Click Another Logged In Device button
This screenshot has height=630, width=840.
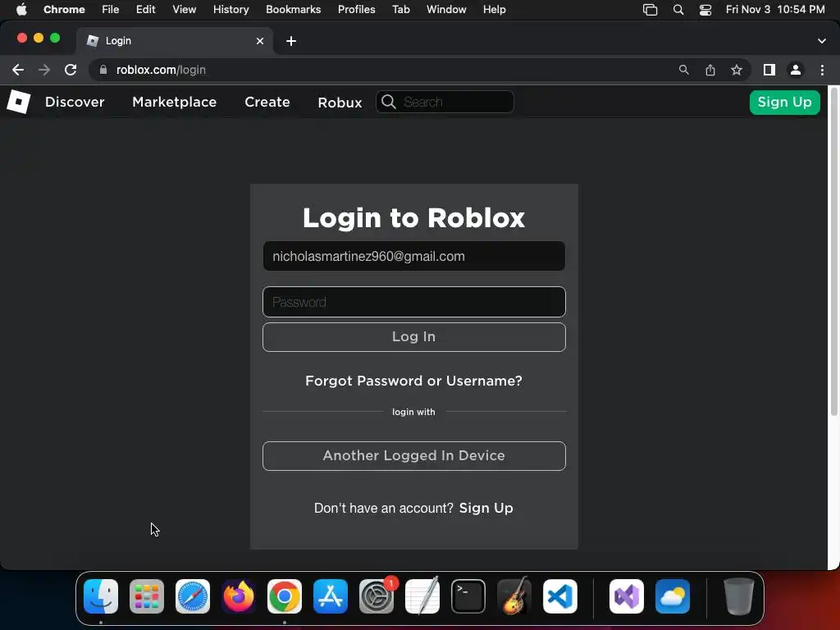(x=414, y=456)
